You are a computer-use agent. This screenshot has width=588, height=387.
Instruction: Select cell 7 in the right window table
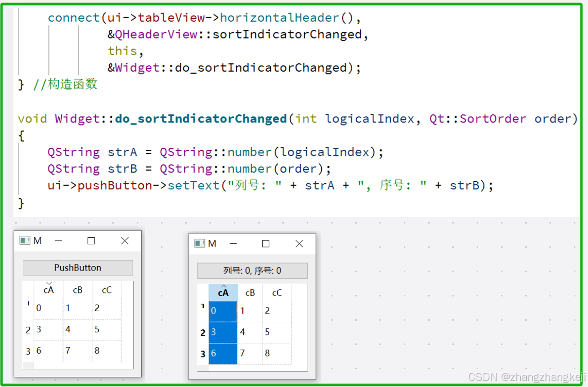click(250, 354)
